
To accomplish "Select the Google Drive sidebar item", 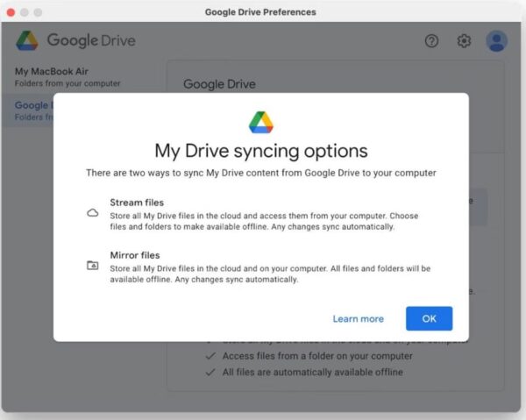I will (x=27, y=110).
